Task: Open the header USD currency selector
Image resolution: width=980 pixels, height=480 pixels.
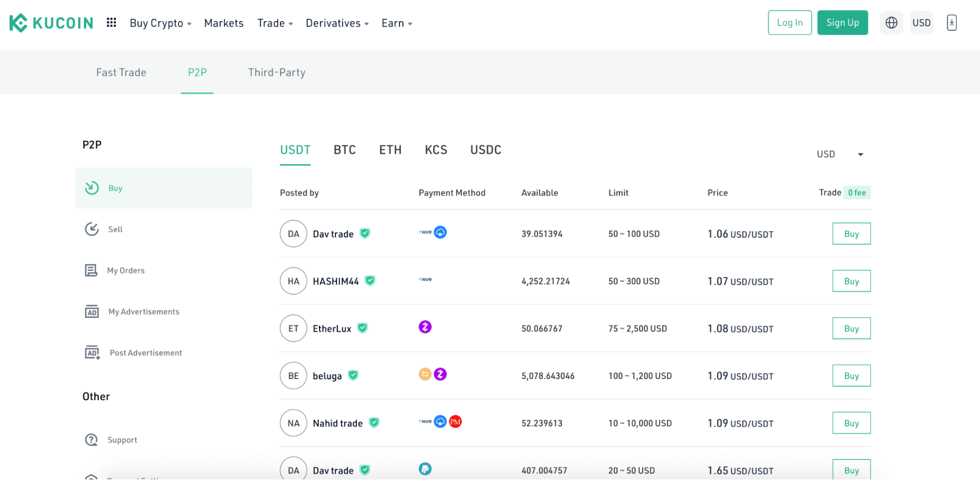Action: 921,23
